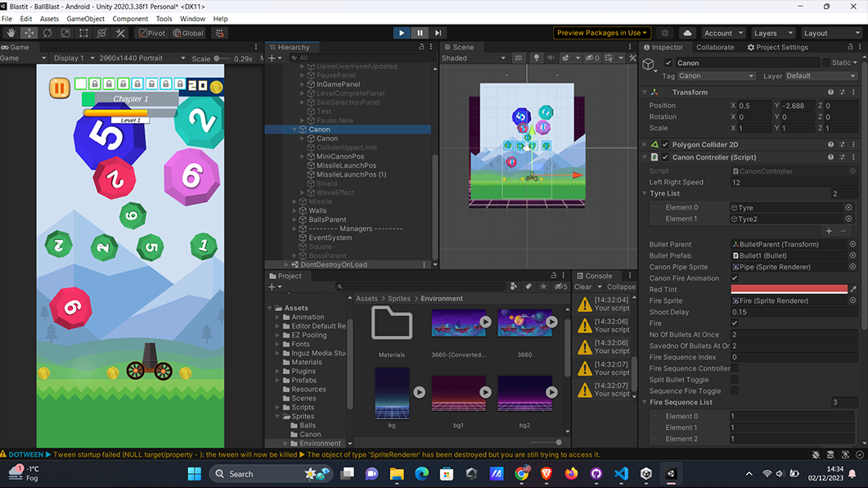
Task: Select the Rotate tool
Action: point(47,34)
